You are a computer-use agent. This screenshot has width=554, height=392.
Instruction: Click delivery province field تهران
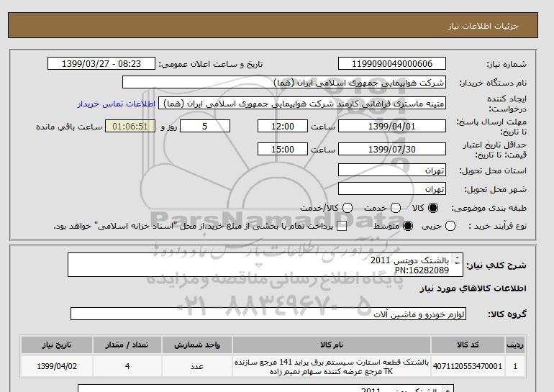coord(392,170)
